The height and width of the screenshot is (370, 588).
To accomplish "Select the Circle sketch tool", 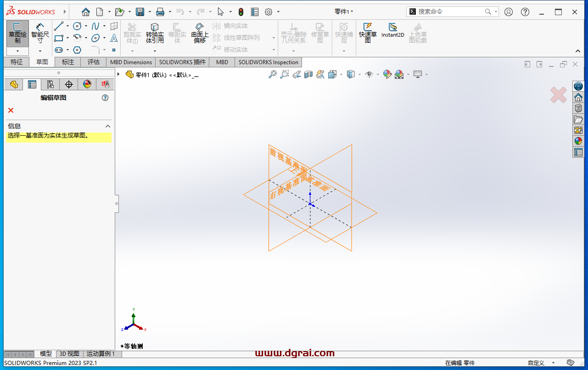I will click(78, 26).
